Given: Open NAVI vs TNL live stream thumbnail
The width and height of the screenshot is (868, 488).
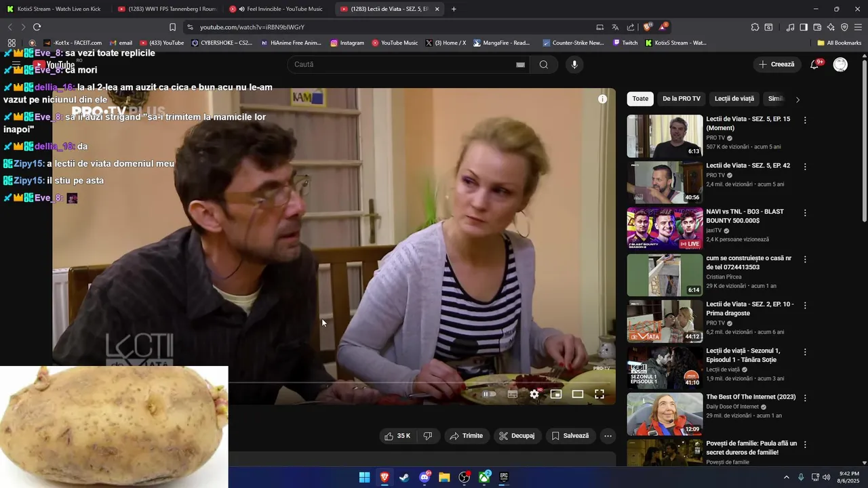Looking at the screenshot, I should point(665,228).
